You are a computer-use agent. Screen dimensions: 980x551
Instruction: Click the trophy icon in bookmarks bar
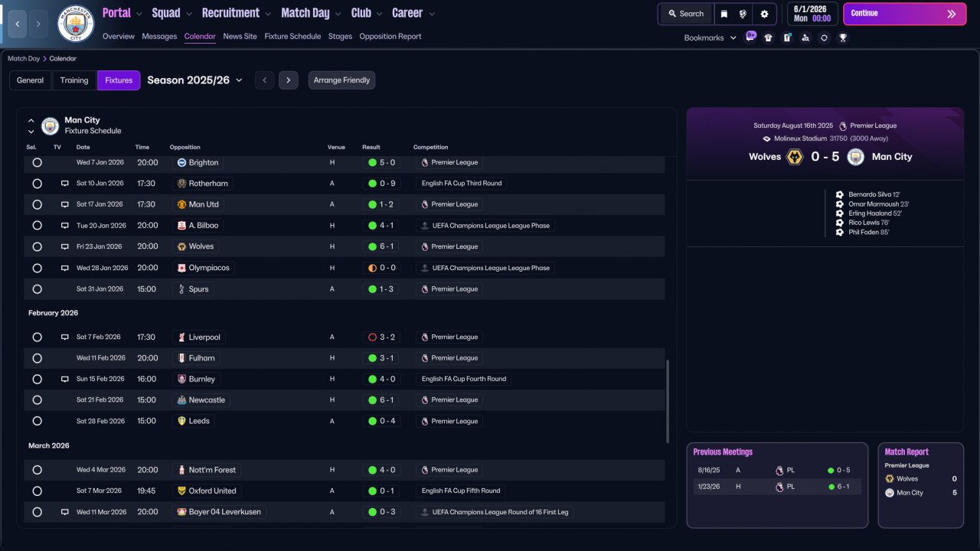coord(843,37)
